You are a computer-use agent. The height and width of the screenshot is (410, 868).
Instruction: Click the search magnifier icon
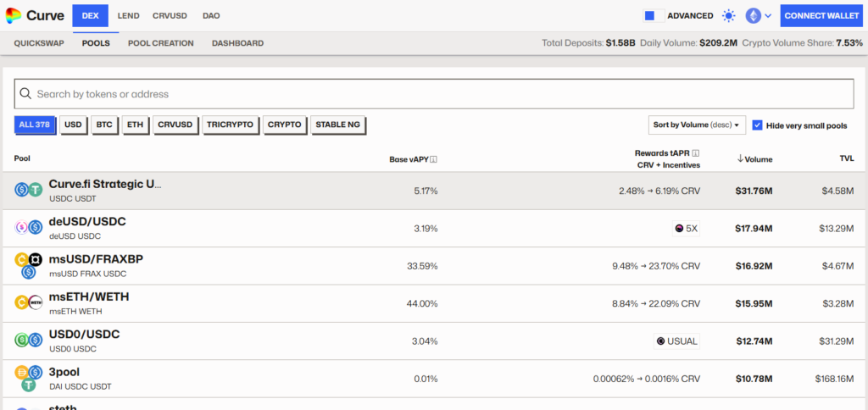[x=25, y=93]
